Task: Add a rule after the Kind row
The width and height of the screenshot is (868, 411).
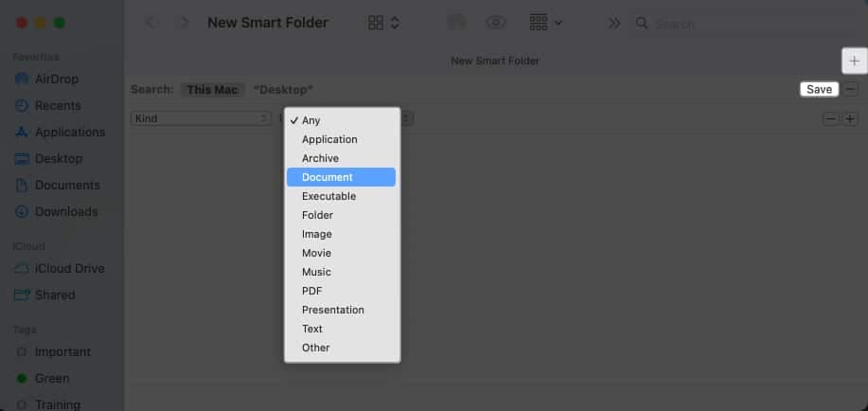Action: pos(851,118)
